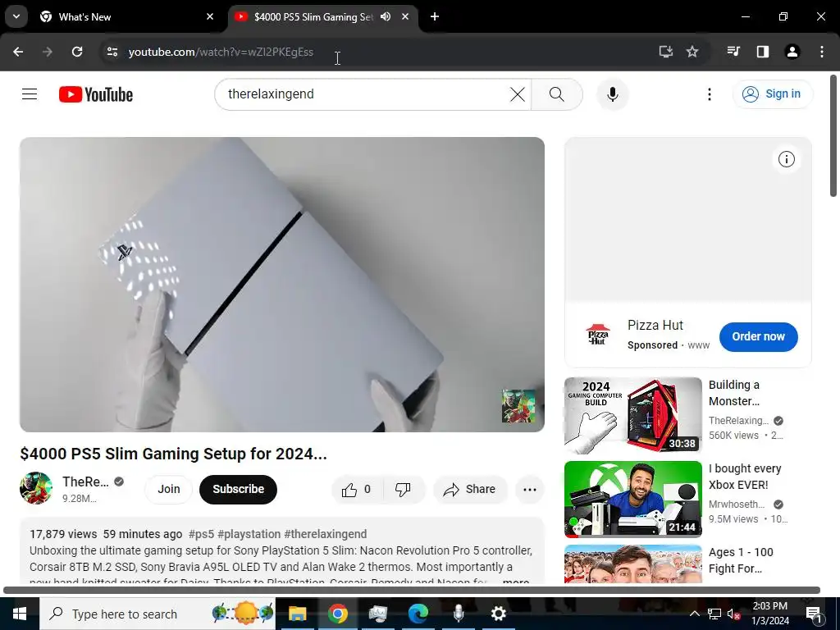
Task: Mute tab audio speaker icon
Action: [x=386, y=17]
